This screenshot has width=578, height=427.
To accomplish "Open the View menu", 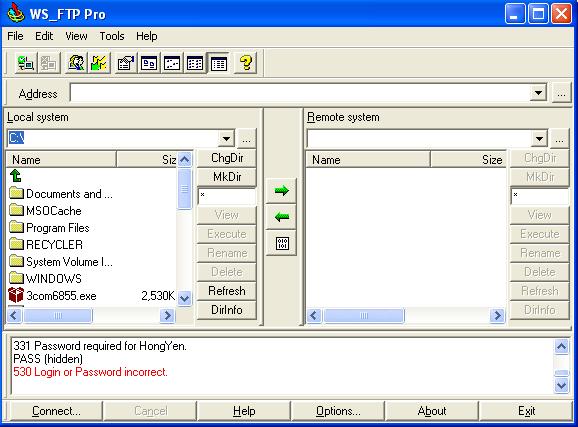I will [76, 36].
